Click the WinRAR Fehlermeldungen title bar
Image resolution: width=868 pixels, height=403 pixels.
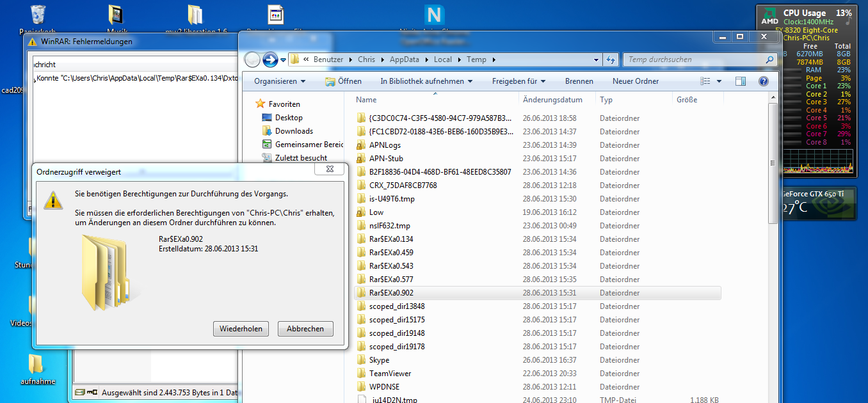click(x=131, y=41)
